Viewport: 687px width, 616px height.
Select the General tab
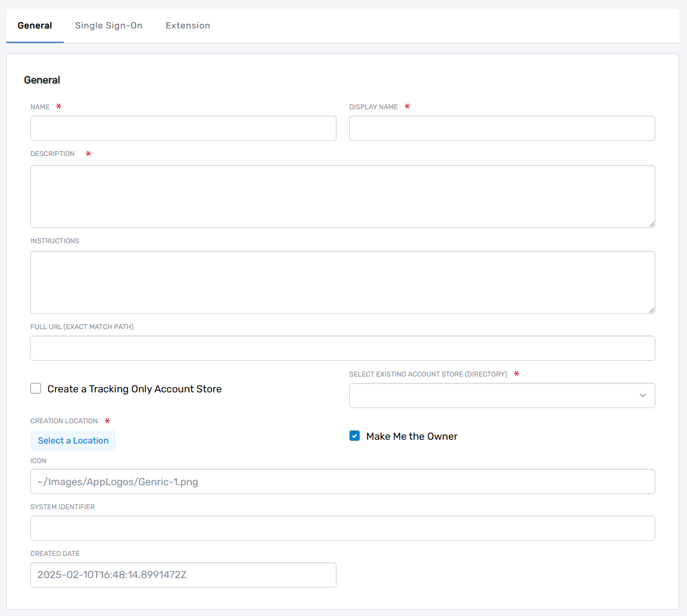[35, 26]
